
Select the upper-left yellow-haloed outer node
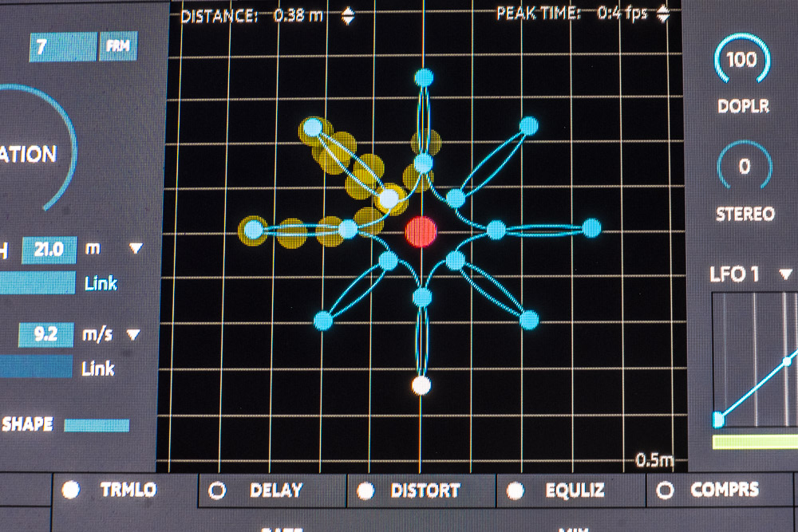[x=313, y=128]
